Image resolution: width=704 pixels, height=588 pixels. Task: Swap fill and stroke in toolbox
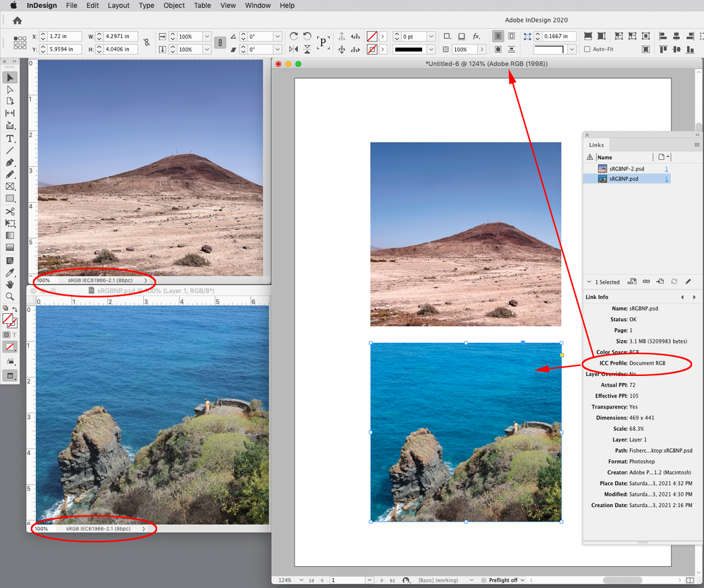point(14,309)
